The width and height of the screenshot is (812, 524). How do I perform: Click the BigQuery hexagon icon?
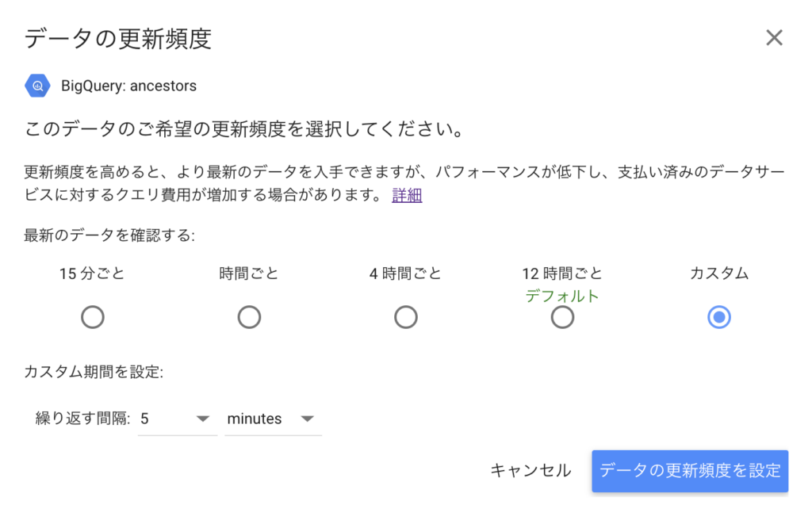pyautogui.click(x=37, y=86)
